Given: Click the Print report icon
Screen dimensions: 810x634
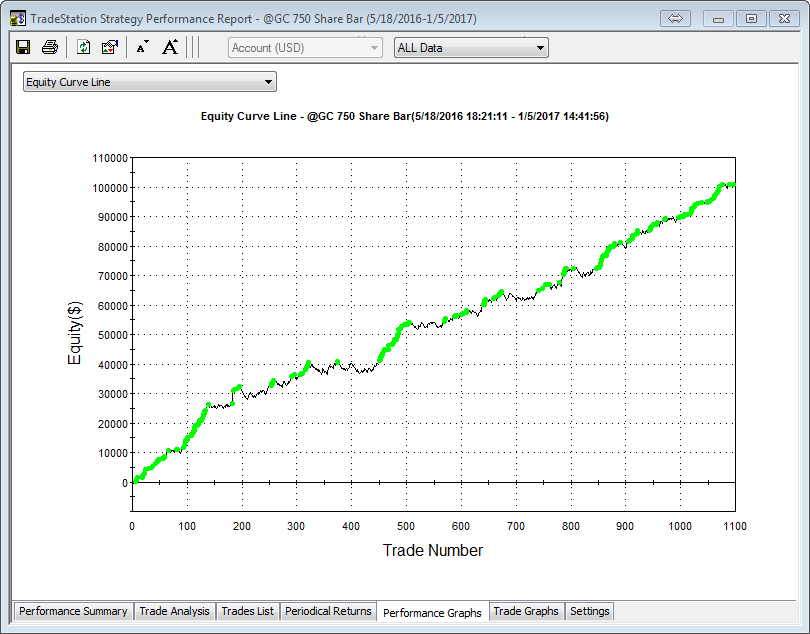Looking at the screenshot, I should [x=49, y=47].
